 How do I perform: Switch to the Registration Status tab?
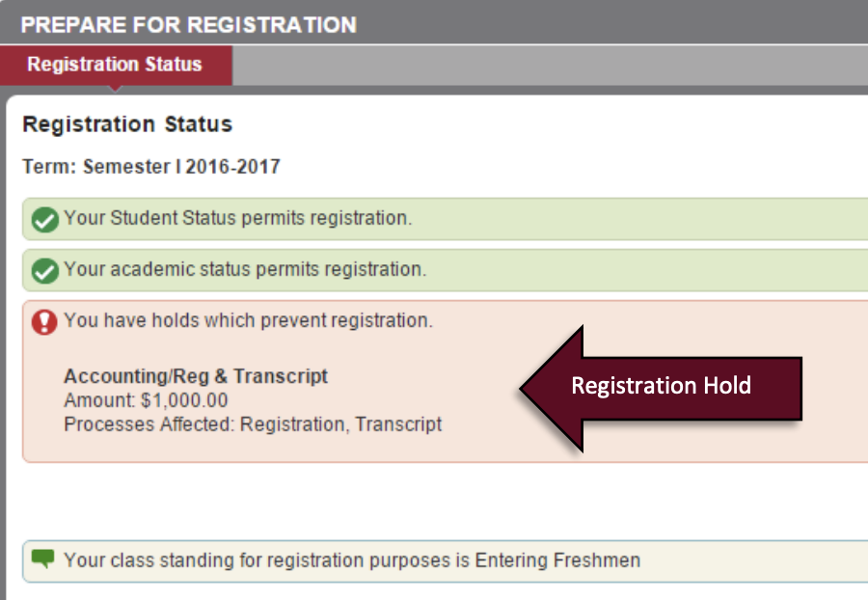click(116, 65)
